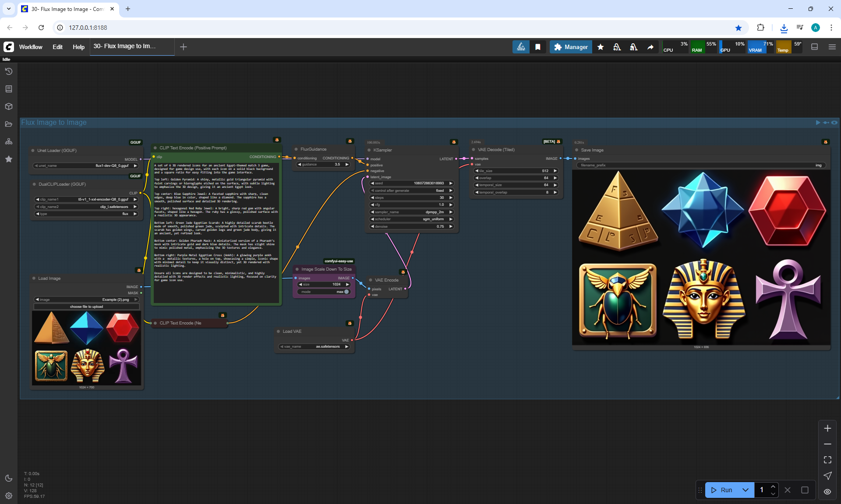Click the Manager puzzle-piece button
This screenshot has height=504, width=841.
[x=571, y=47]
